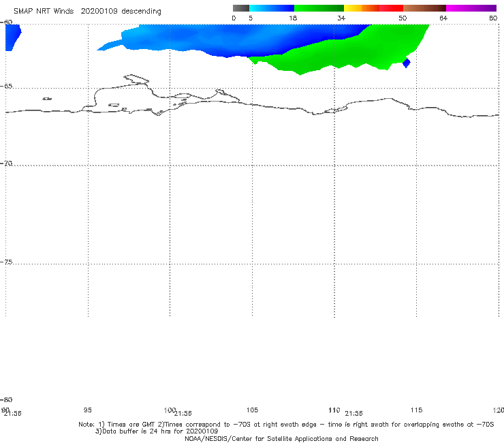504x443 pixels.
Task: Click the color bar label "34"
Action: tap(341, 18)
